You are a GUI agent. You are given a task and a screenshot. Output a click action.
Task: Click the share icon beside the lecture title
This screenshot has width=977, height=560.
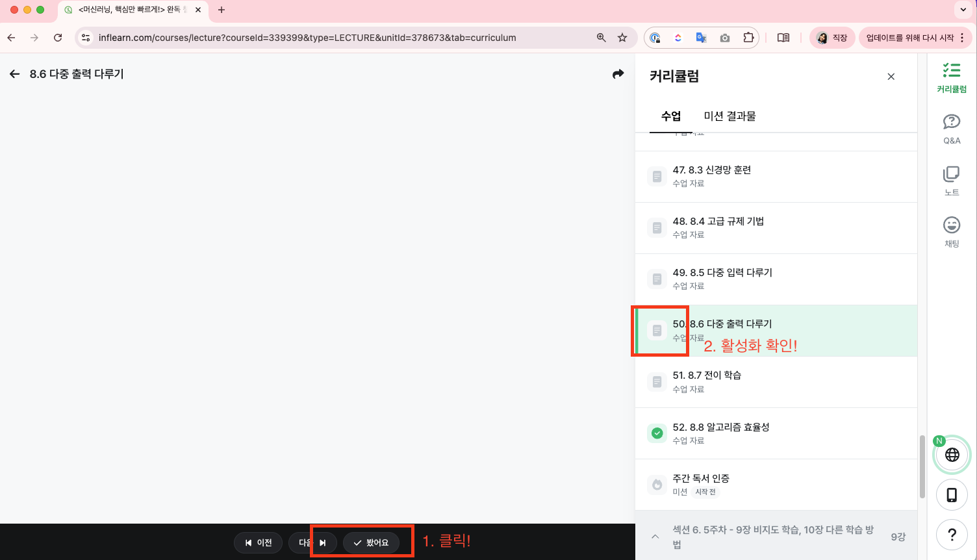(x=618, y=74)
